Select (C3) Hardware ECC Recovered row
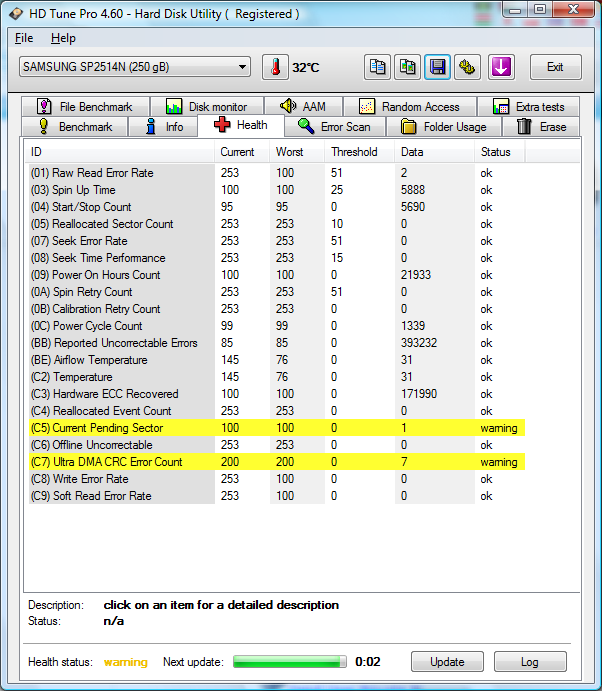Screen dimensions: 602x691 277,394
